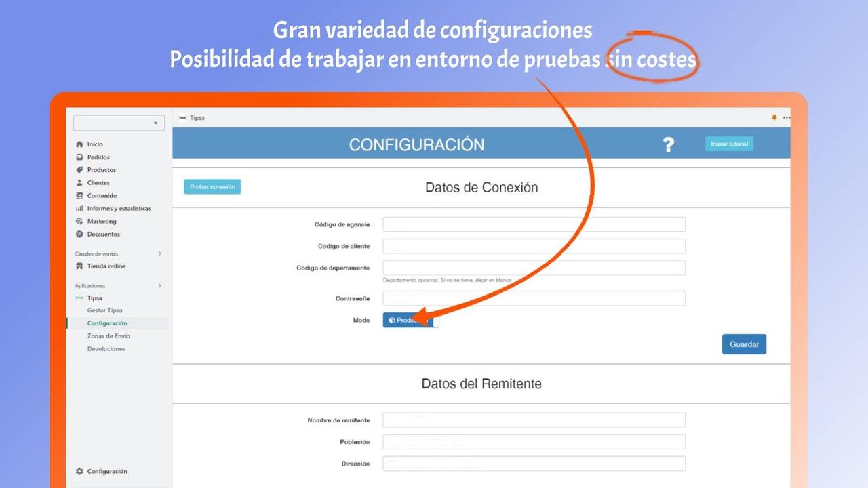Open the Descuentos link
Viewport: 868px width, 488px height.
104,235
